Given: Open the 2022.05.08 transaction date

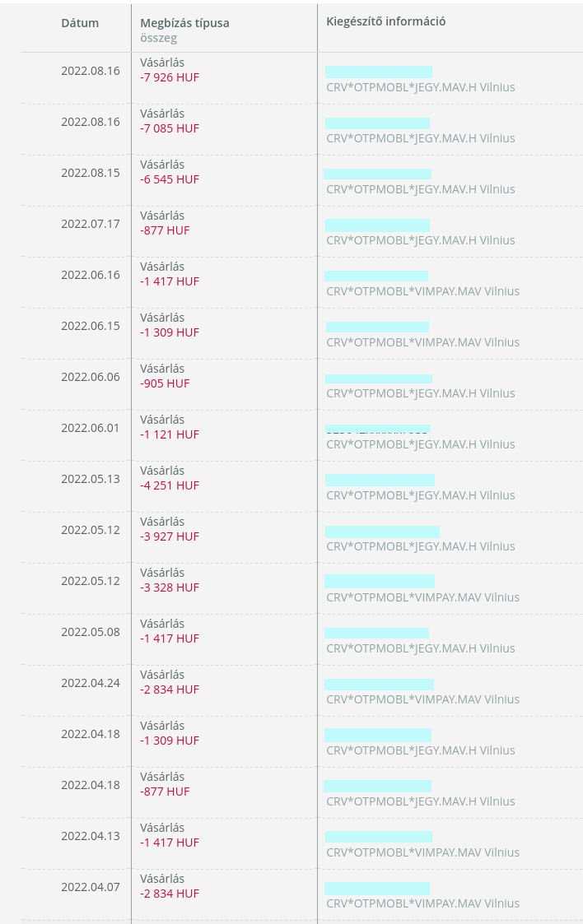Looking at the screenshot, I should 91,632.
